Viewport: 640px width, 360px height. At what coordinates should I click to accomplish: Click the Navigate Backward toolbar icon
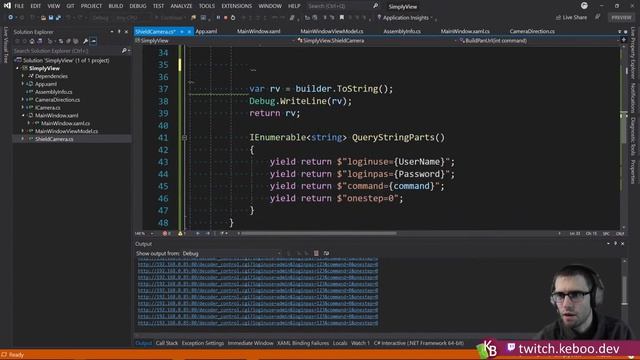pyautogui.click(x=11, y=18)
